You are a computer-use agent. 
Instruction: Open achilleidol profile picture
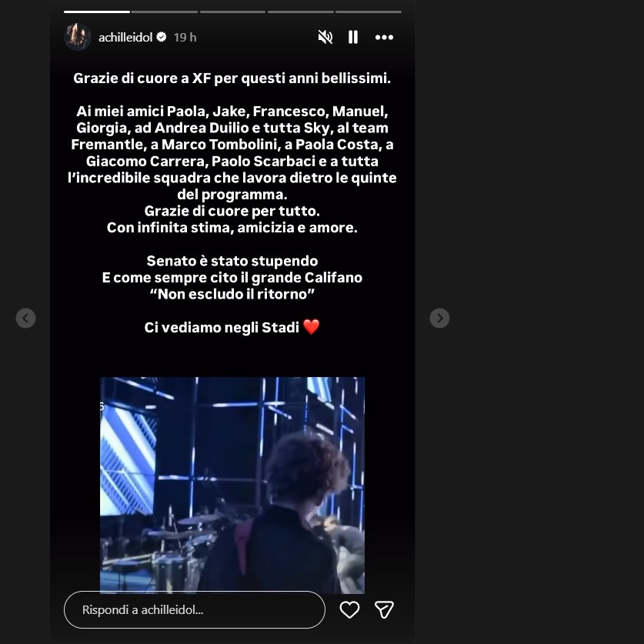coord(78,37)
